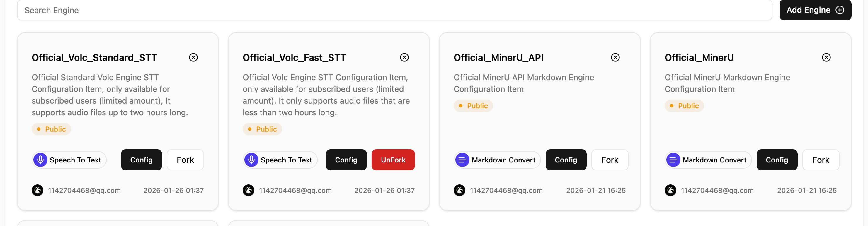Click the Markdown Convert icon on Official_MinerU card

[673, 160]
